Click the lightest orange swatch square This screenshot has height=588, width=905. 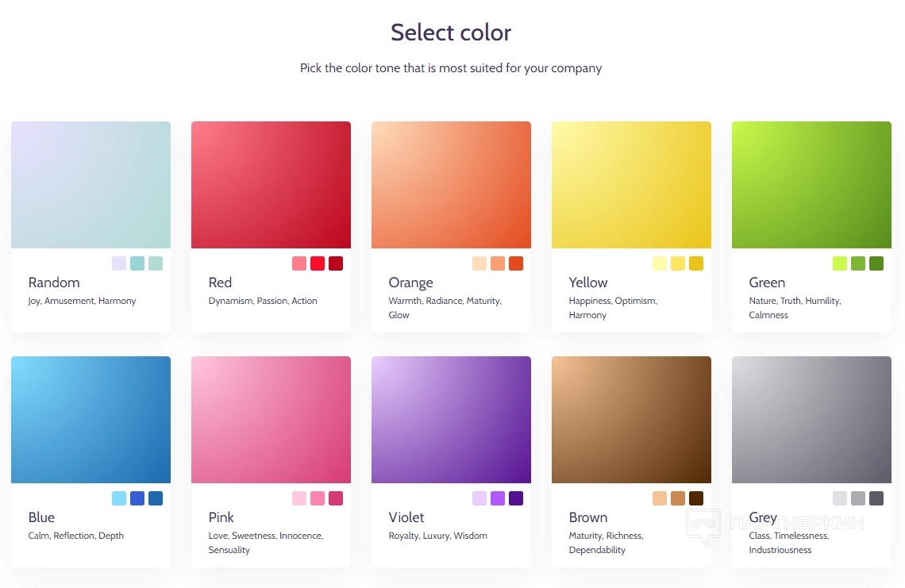(479, 263)
